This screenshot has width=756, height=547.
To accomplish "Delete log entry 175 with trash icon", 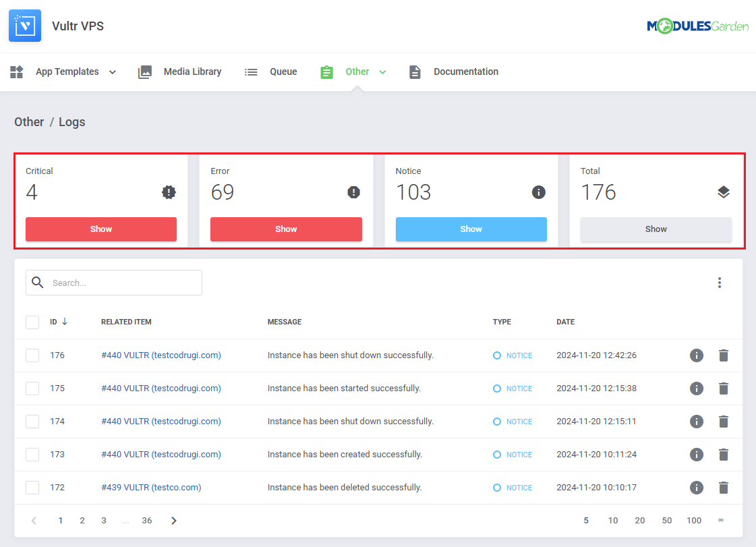I will (x=724, y=388).
